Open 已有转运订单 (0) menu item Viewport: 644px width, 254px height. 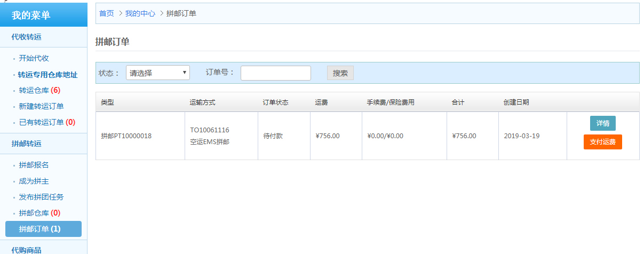(x=47, y=122)
